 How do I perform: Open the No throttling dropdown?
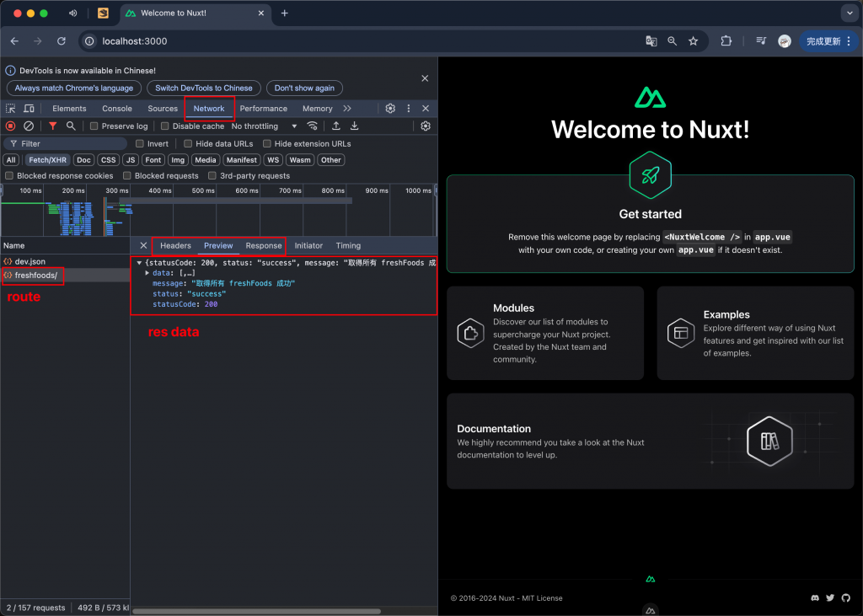264,126
